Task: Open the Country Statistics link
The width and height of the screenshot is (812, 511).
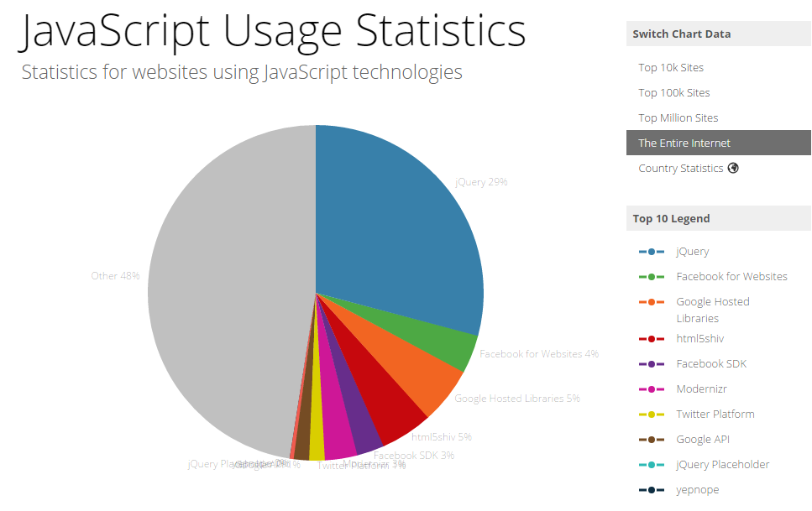Action: [x=680, y=169]
